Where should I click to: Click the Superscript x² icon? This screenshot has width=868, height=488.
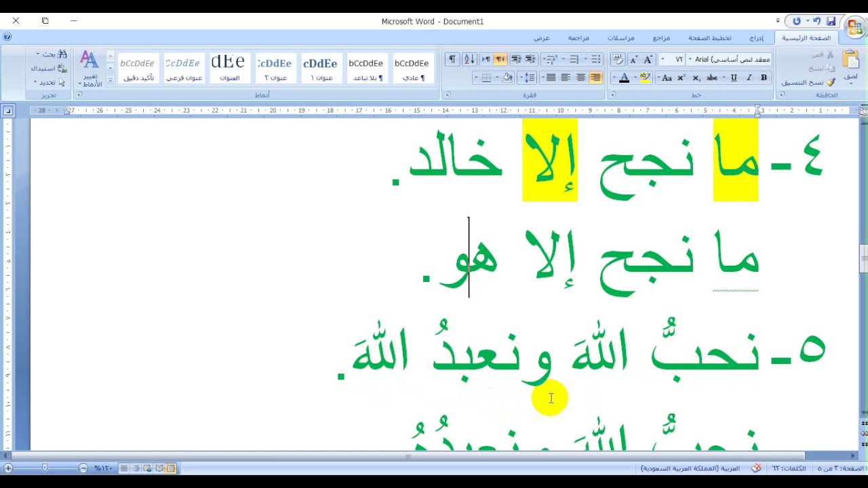[681, 78]
